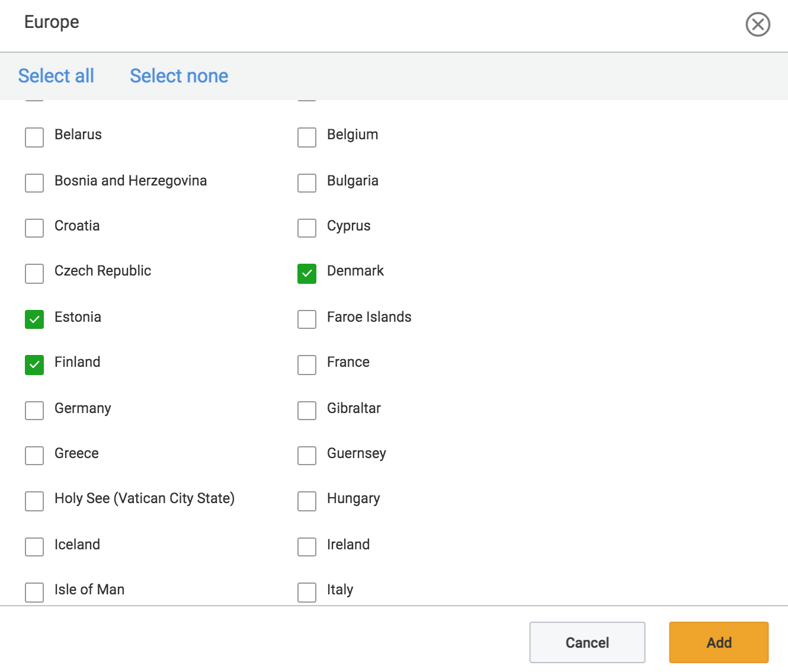The width and height of the screenshot is (788, 672).
Task: Select the France checkbox
Action: coord(307,365)
